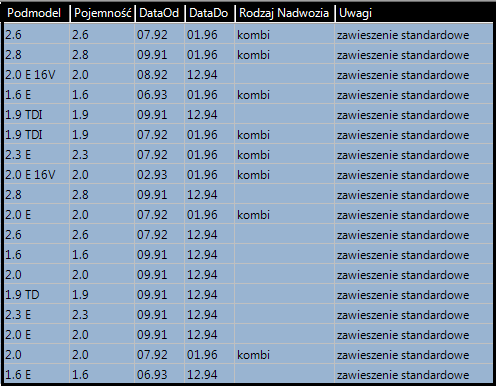The image size is (496, 386).
Task: Click the 1.6 row dated 09.91
Action: click(x=248, y=254)
